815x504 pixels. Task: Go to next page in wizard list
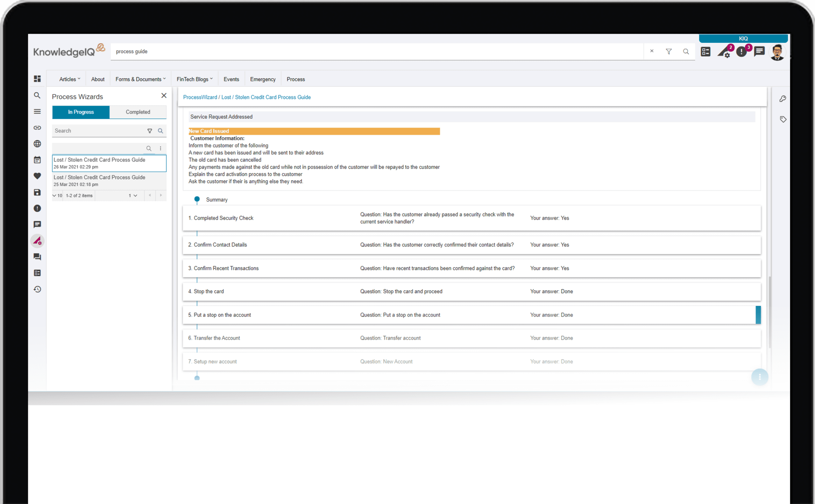pyautogui.click(x=161, y=195)
